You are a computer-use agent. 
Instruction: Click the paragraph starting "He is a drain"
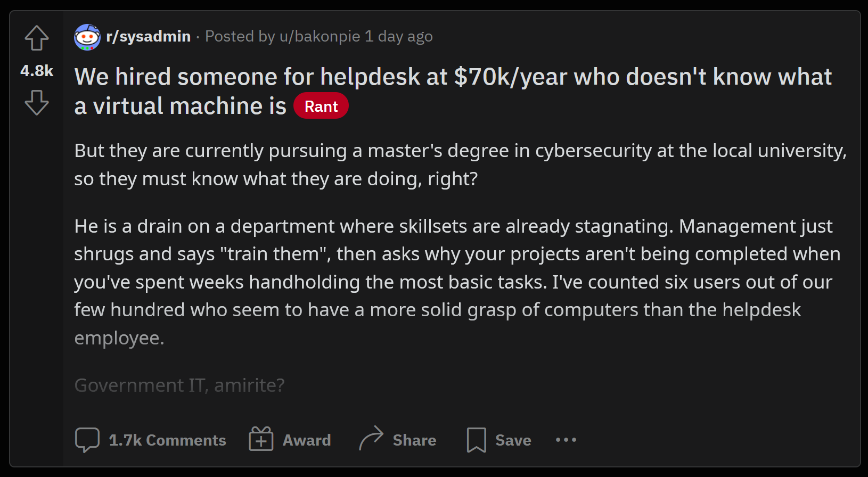[x=453, y=282]
